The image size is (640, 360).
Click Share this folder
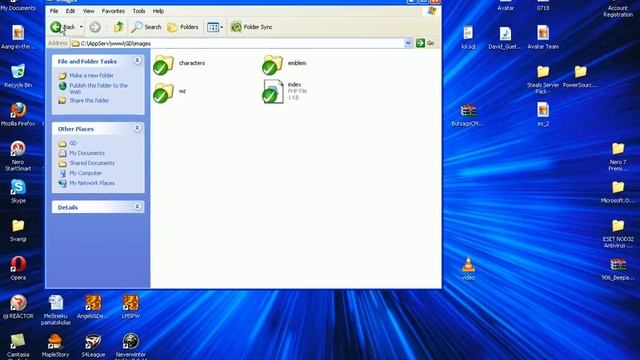point(89,100)
